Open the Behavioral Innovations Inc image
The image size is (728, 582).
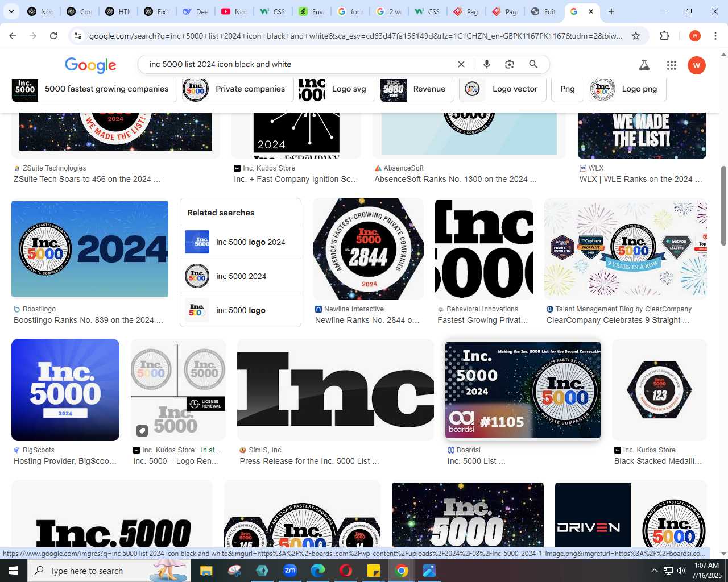coord(484,249)
